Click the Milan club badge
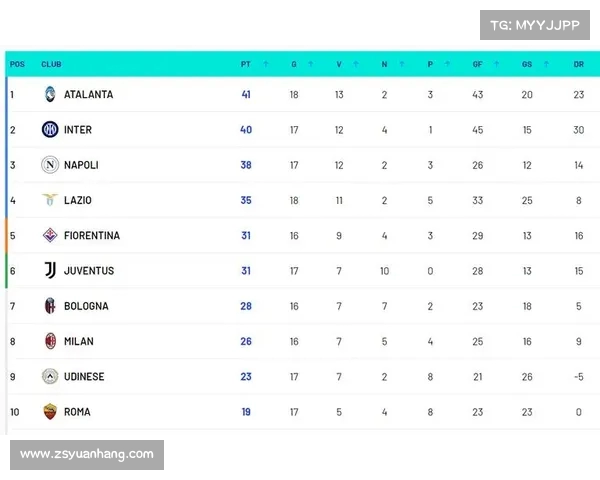 [50, 341]
